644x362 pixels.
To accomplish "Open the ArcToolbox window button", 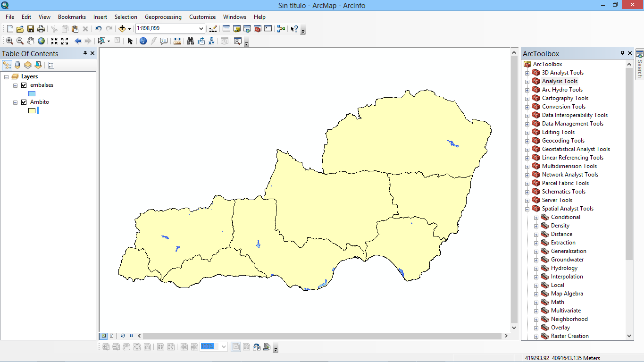I will pyautogui.click(x=258, y=29).
